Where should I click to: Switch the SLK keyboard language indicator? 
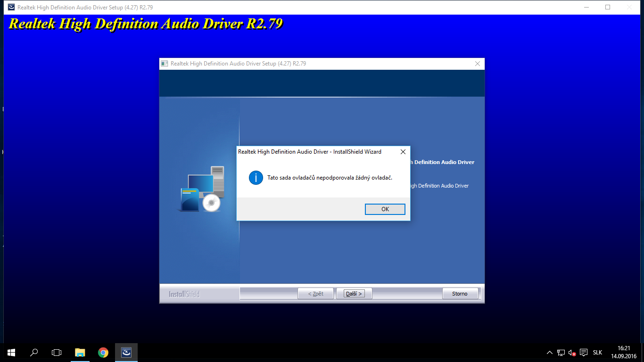[x=597, y=353]
